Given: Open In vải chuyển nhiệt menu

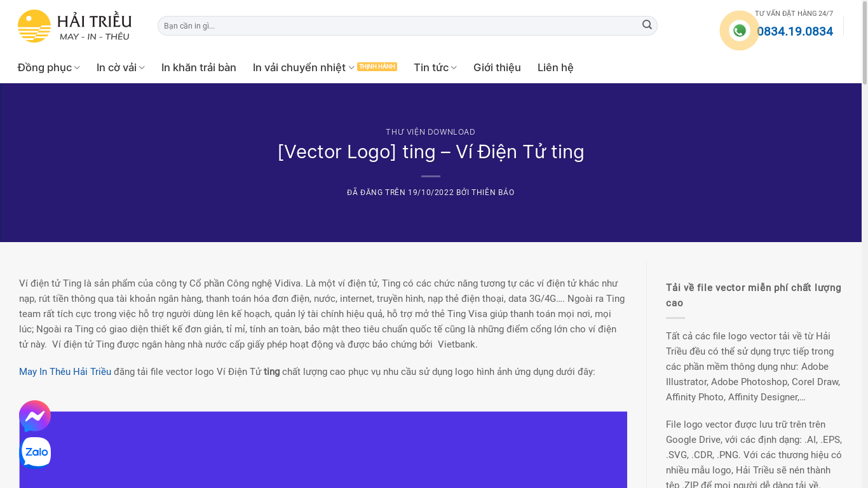Looking at the screenshot, I should (299, 67).
